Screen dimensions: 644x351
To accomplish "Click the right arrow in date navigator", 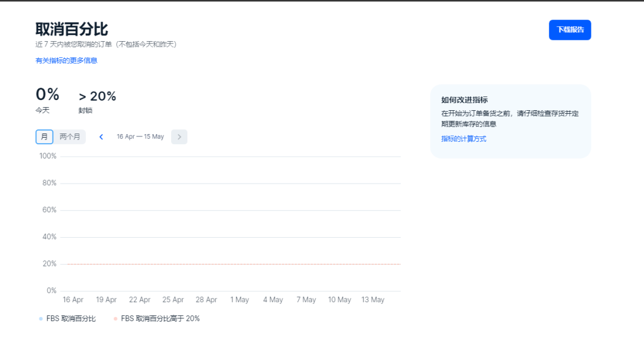I will pos(179,136).
